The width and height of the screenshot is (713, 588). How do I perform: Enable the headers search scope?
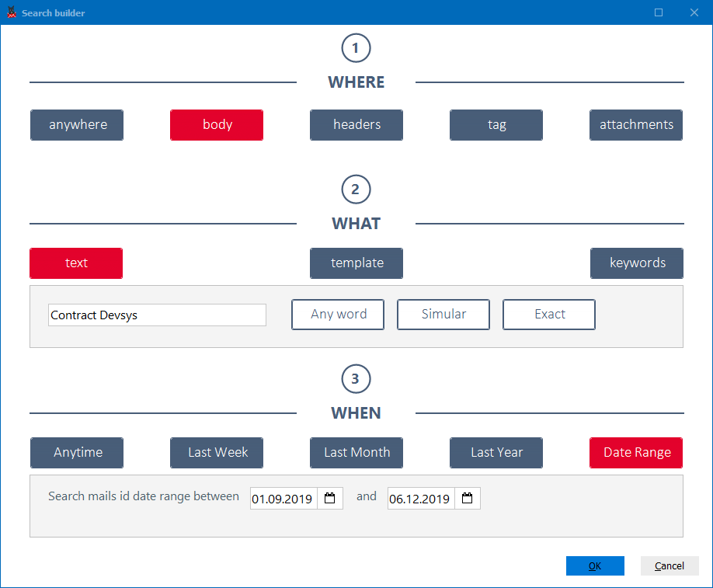point(356,125)
